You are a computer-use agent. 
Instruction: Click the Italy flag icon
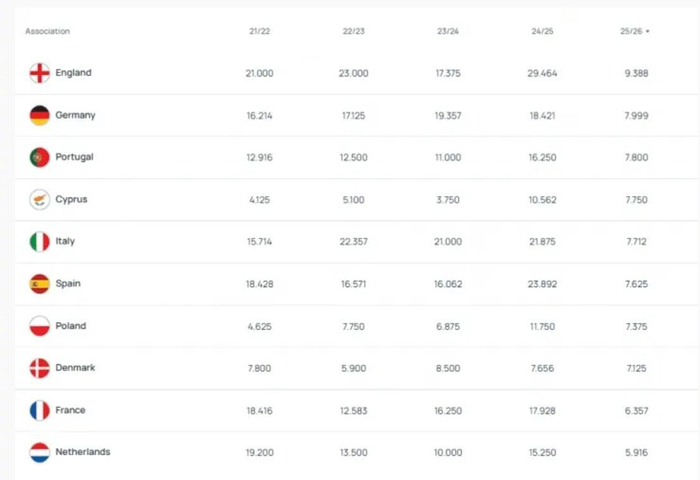pyautogui.click(x=40, y=242)
